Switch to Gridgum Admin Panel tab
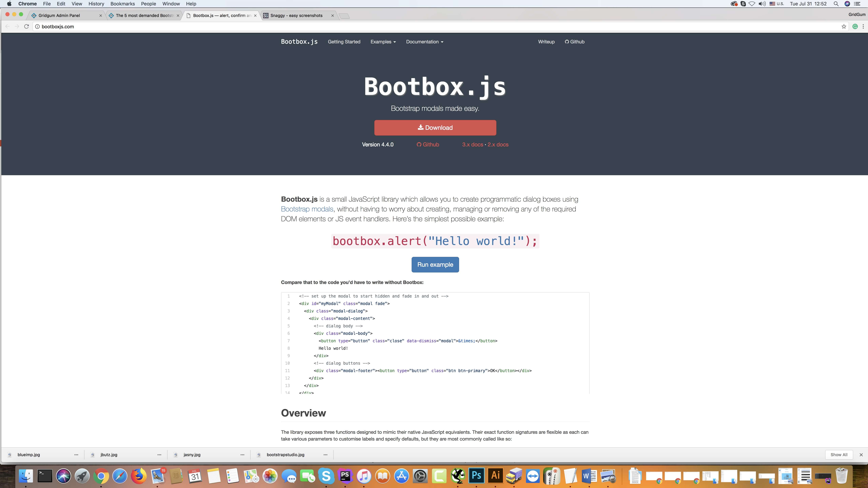This screenshot has width=868, height=488. [66, 15]
